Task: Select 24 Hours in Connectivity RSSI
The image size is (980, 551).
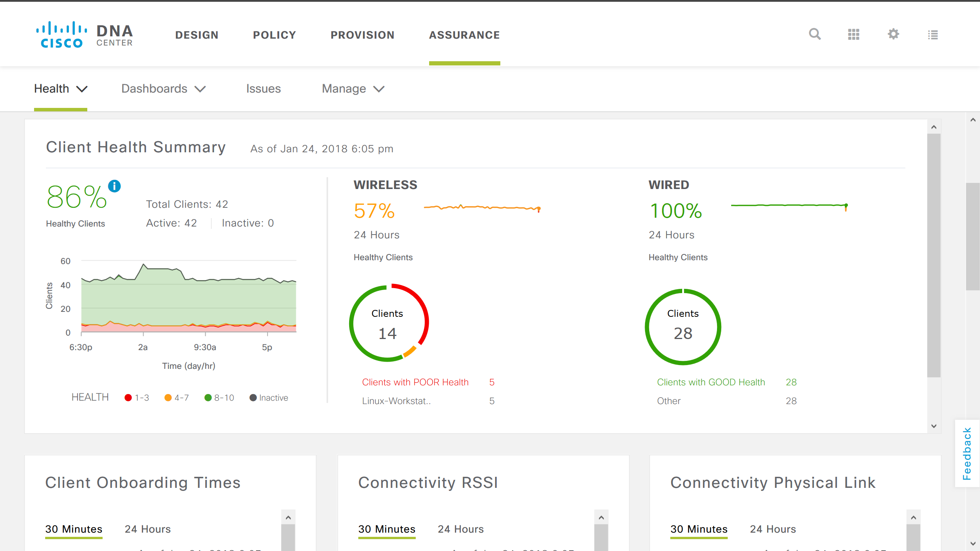Action: point(461,529)
